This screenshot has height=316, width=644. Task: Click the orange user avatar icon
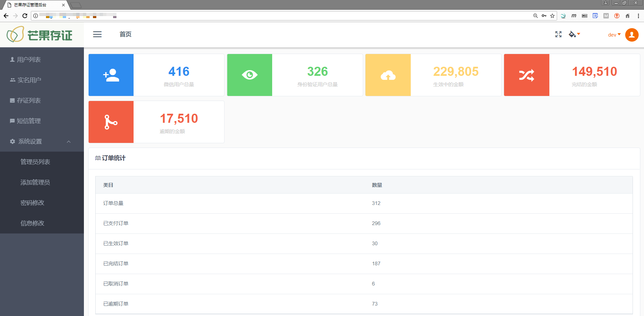(x=632, y=35)
